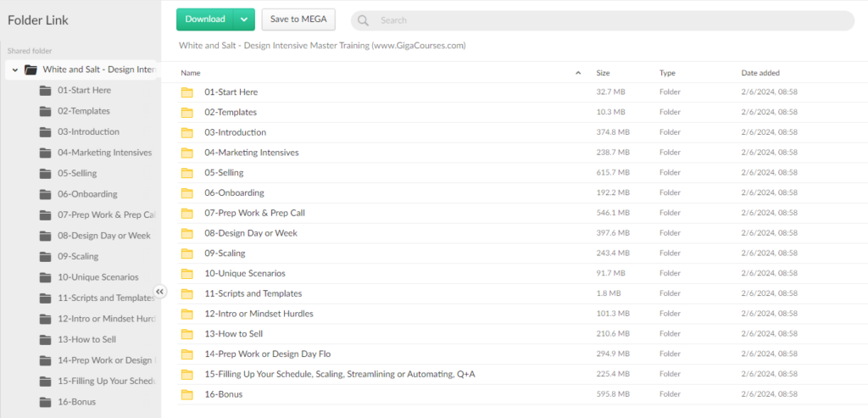Click the search magnifier icon
Viewport: 868px width, 418px height.
point(363,20)
